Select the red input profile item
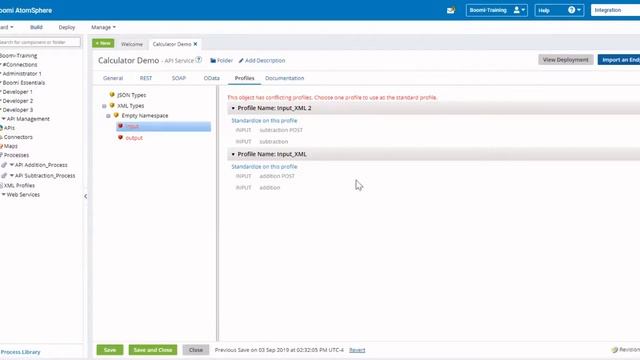 click(x=164, y=127)
